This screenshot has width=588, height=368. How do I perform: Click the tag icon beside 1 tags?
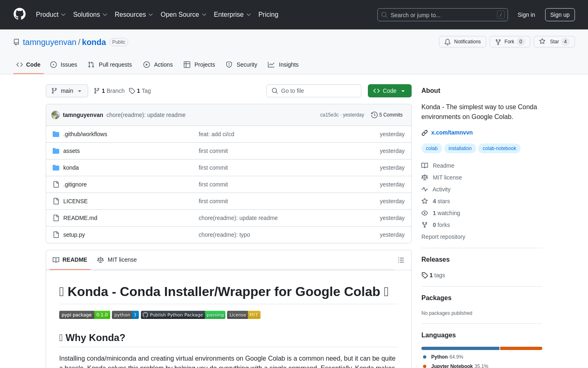[425, 275]
